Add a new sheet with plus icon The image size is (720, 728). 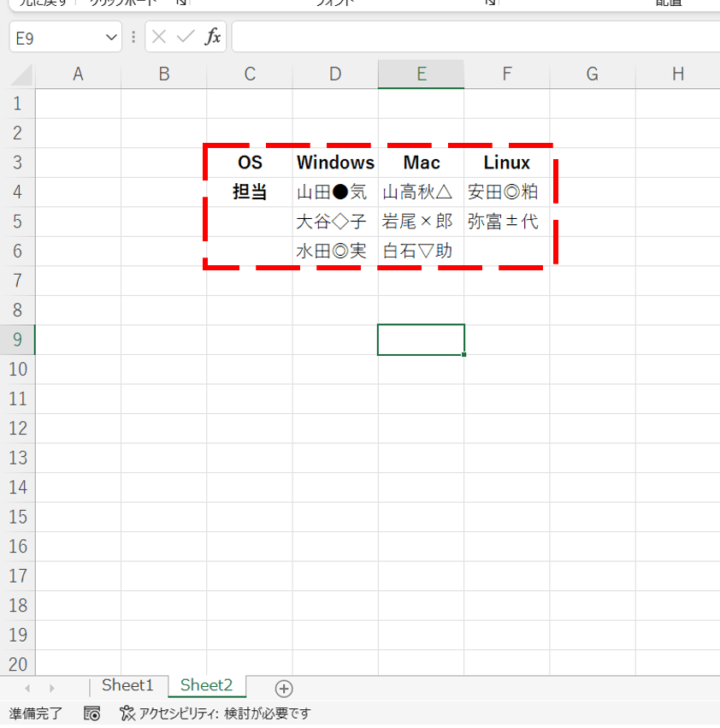[x=284, y=689]
